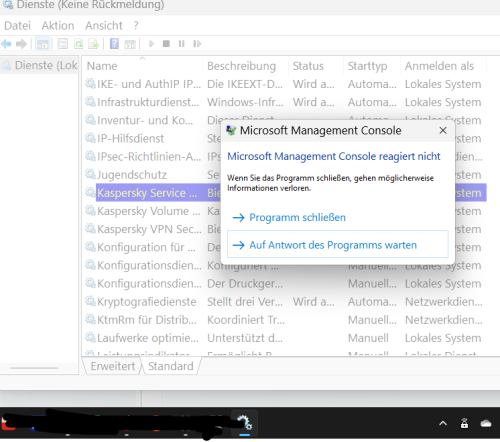Toggle the action pane toolbar icon

pyautogui.click(x=130, y=44)
